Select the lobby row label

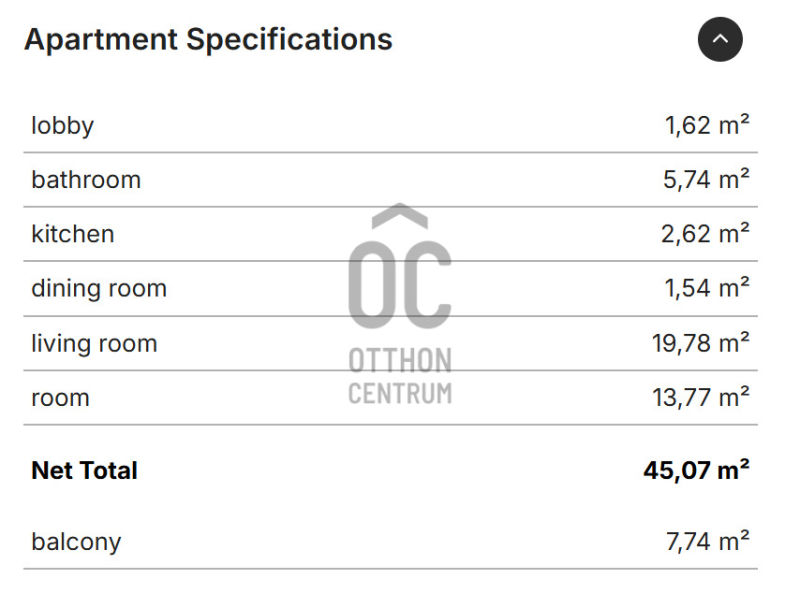tap(63, 125)
